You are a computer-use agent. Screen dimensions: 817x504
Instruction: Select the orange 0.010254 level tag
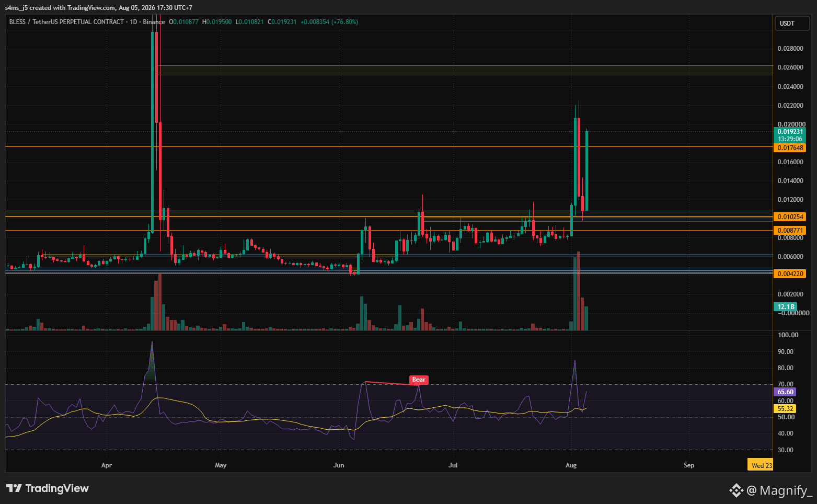789,217
